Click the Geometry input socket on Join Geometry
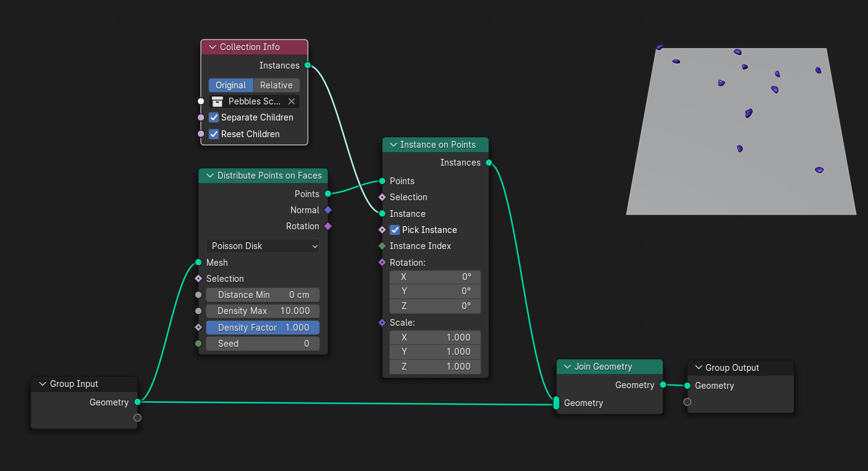868x471 pixels. [x=557, y=403]
